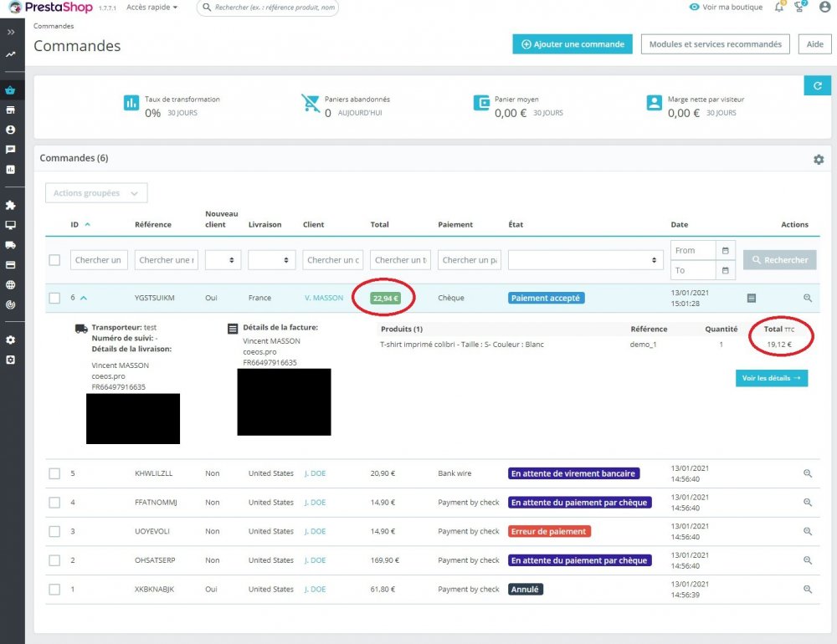Screen dimensions: 837x644
Task: Open the orders basket icon in sidebar
Action: (x=10, y=90)
